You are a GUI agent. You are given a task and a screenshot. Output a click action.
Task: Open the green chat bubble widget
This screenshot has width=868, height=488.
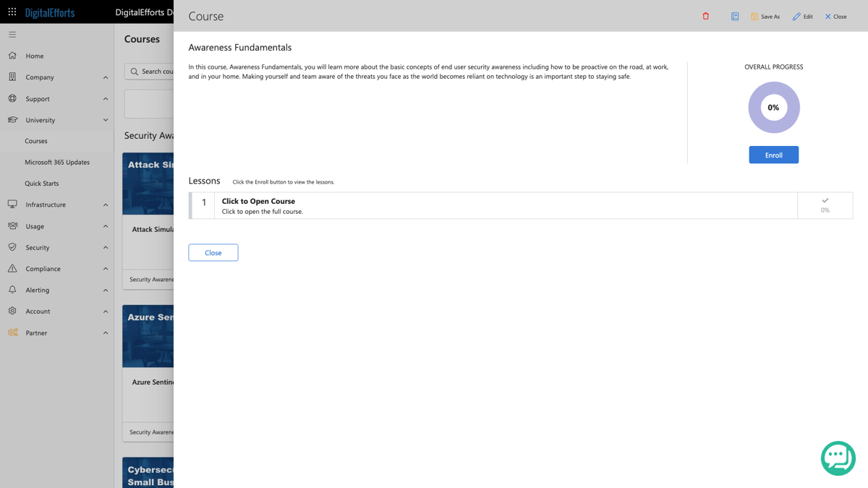[x=838, y=458]
